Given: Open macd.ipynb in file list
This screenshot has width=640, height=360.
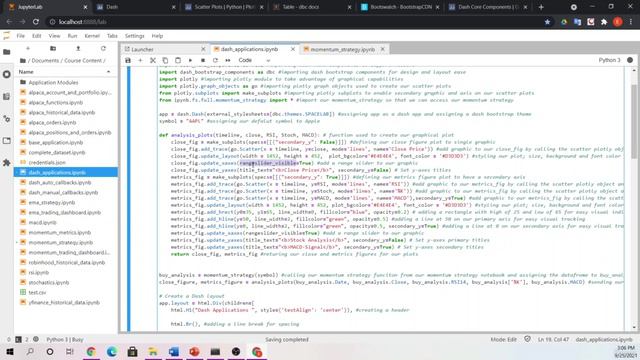Looking at the screenshot, I should coord(42,222).
